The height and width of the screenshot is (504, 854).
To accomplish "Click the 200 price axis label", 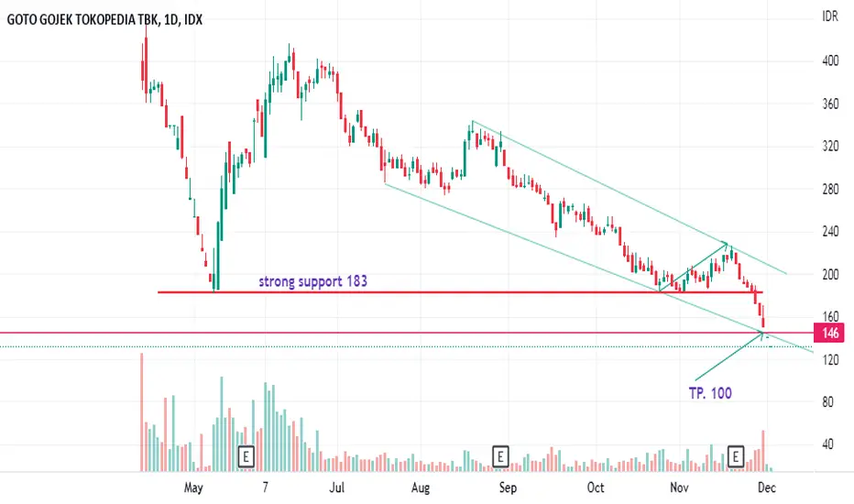I will (830, 275).
